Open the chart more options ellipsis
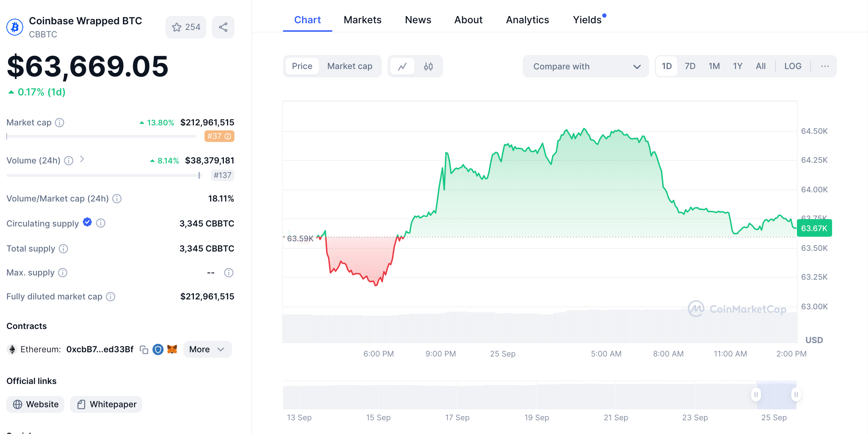This screenshot has width=868, height=434. click(825, 66)
